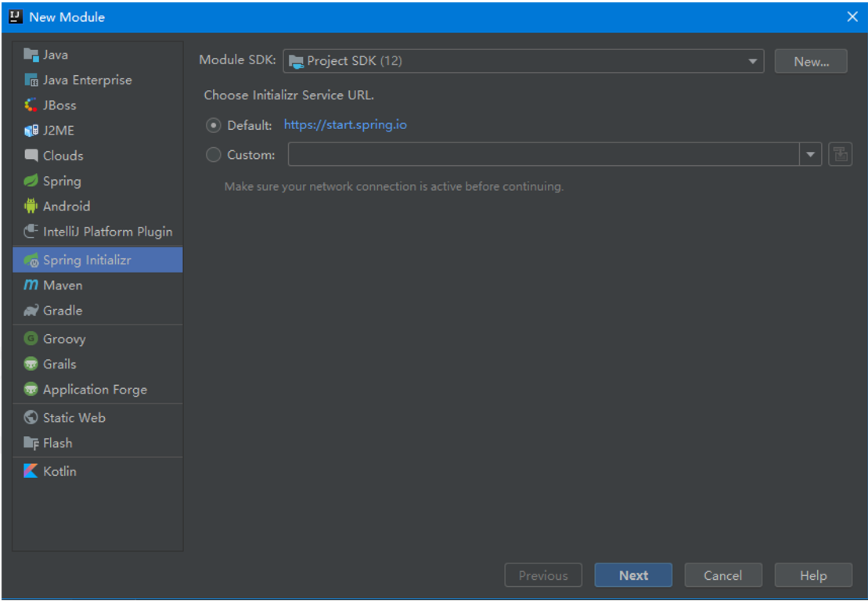Choose Maven module type
868x601 pixels.
coord(97,285)
